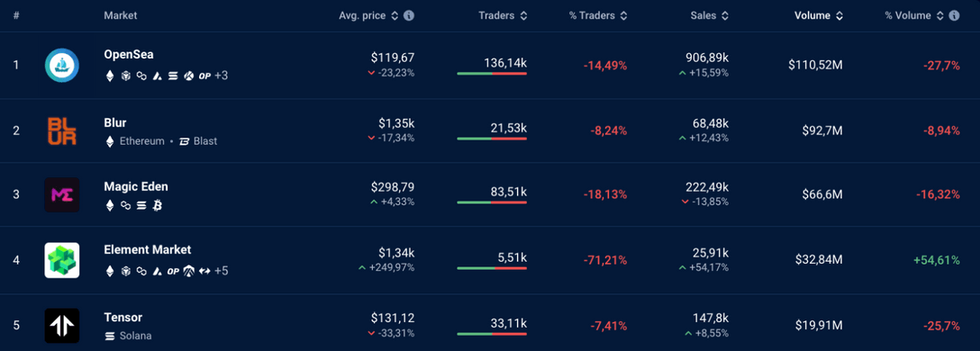Expand the +5 more chains for Element Market
Screen dimensions: 980x351
click(222, 271)
